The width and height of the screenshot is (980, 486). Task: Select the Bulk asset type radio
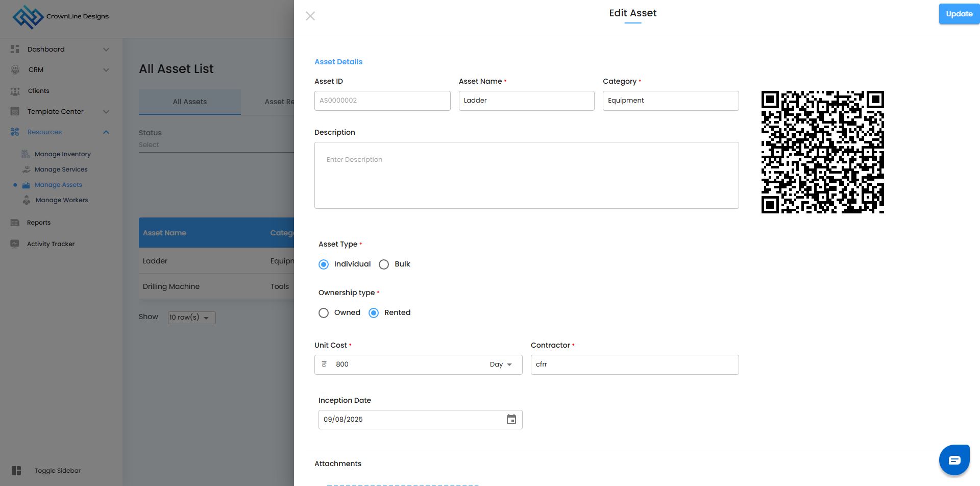pos(384,264)
